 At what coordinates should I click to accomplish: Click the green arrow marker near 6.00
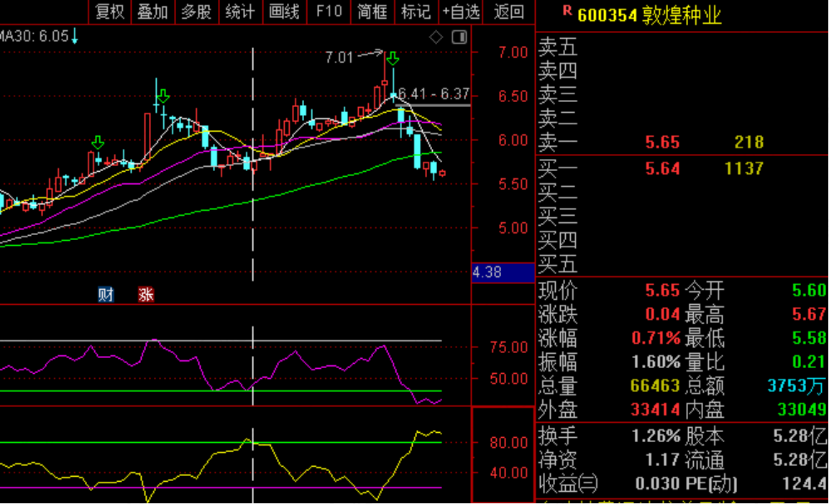98,143
